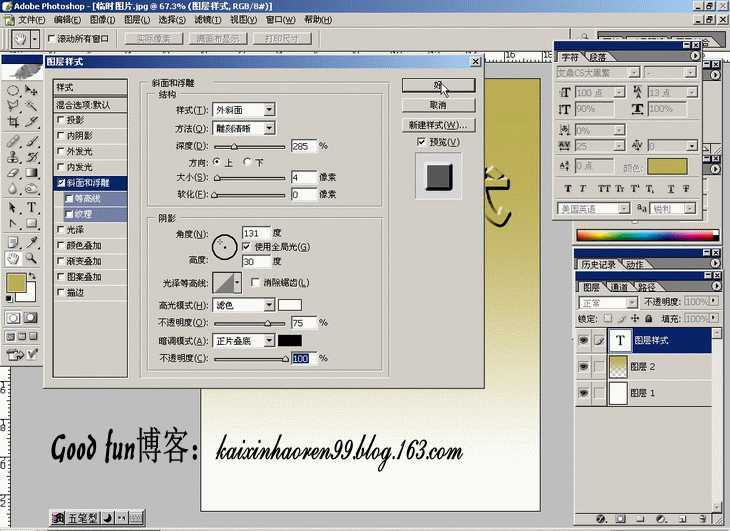This screenshot has width=730, height=531.
Task: Switch to the 段落 paragraph tab
Action: 598,57
